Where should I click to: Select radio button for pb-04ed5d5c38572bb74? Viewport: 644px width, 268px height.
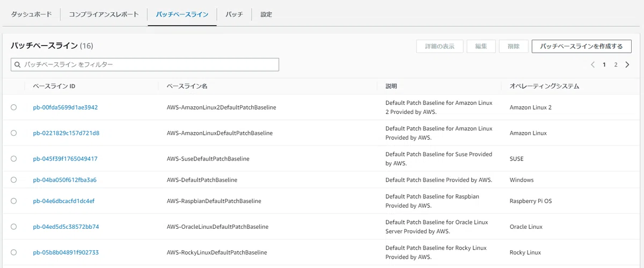click(13, 227)
